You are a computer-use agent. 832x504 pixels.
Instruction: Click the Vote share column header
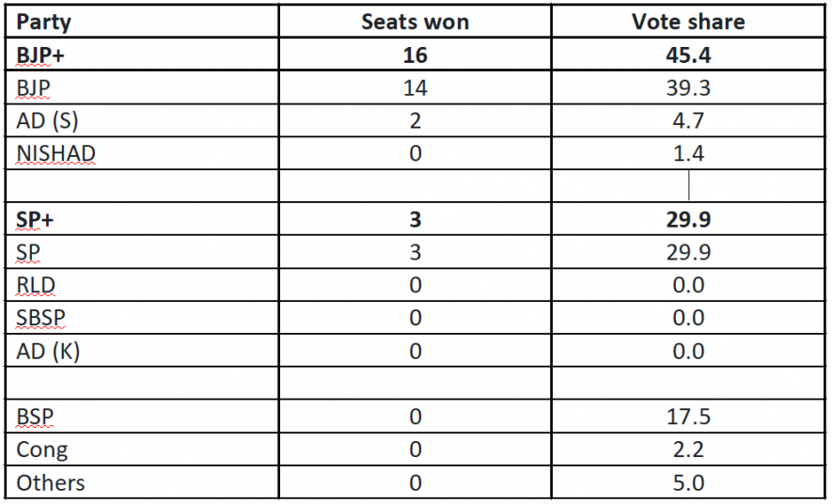coord(688,23)
